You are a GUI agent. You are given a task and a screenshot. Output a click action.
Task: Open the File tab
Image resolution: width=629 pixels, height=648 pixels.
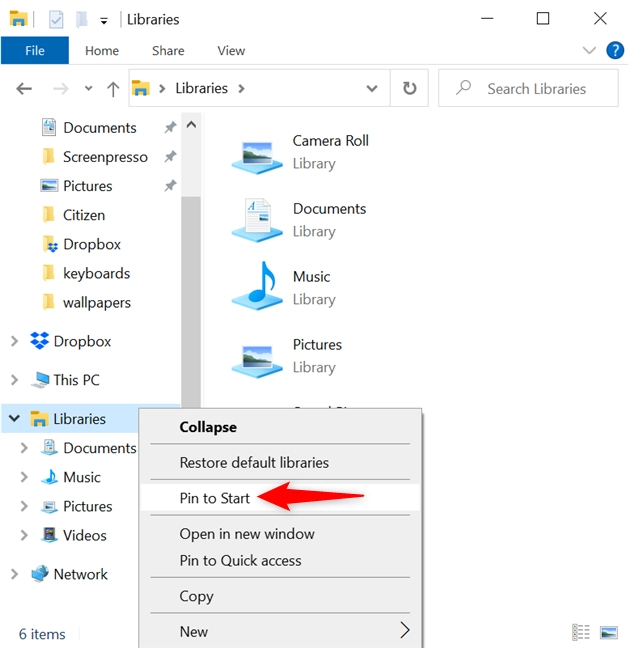coord(35,50)
